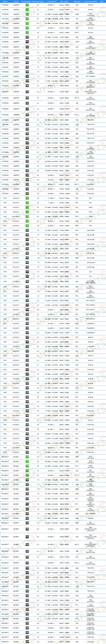Image resolution: width=106 pixels, height=644 pixels.
Task: Click the Opis column header
Action: 102,1
